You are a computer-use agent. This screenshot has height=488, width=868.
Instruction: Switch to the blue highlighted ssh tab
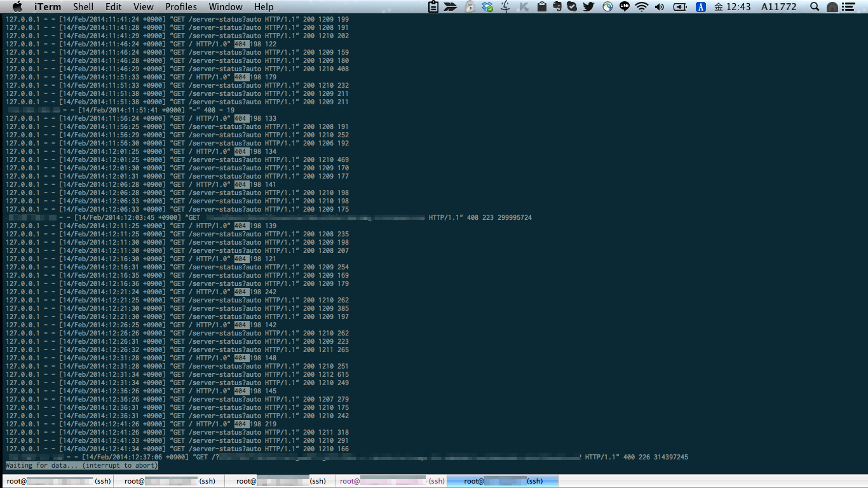tap(502, 481)
